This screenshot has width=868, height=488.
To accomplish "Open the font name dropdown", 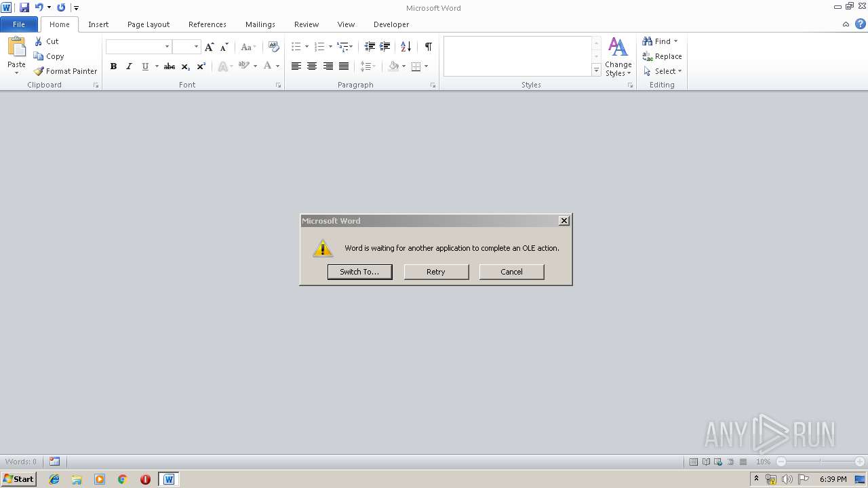I will [167, 47].
